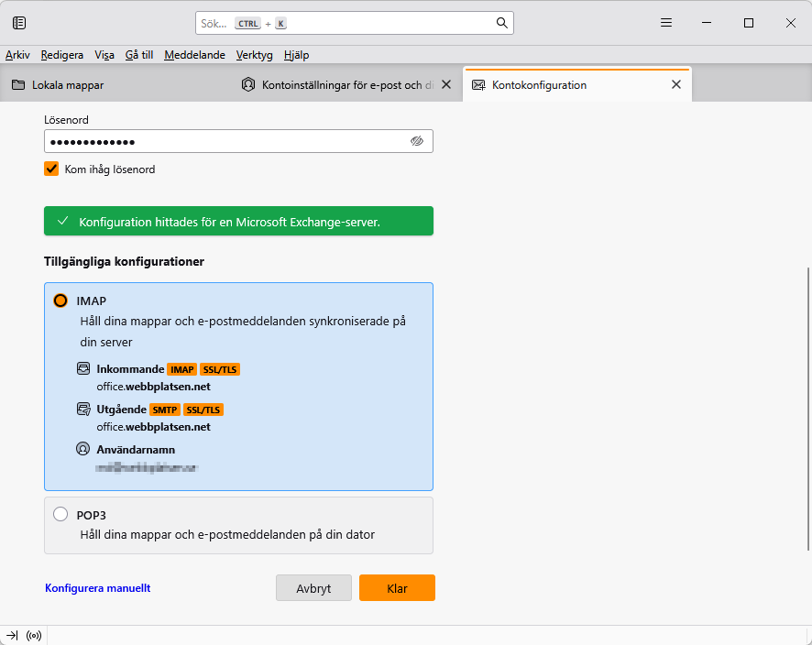
Task: Click the Kontokonfiguration tab mail icon
Action: click(478, 85)
